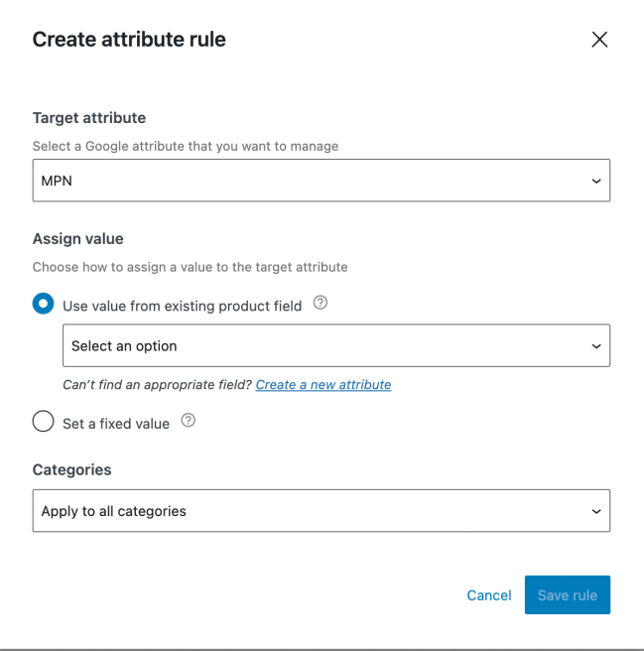Choose the 'Set a fixed value' radio button

point(43,422)
